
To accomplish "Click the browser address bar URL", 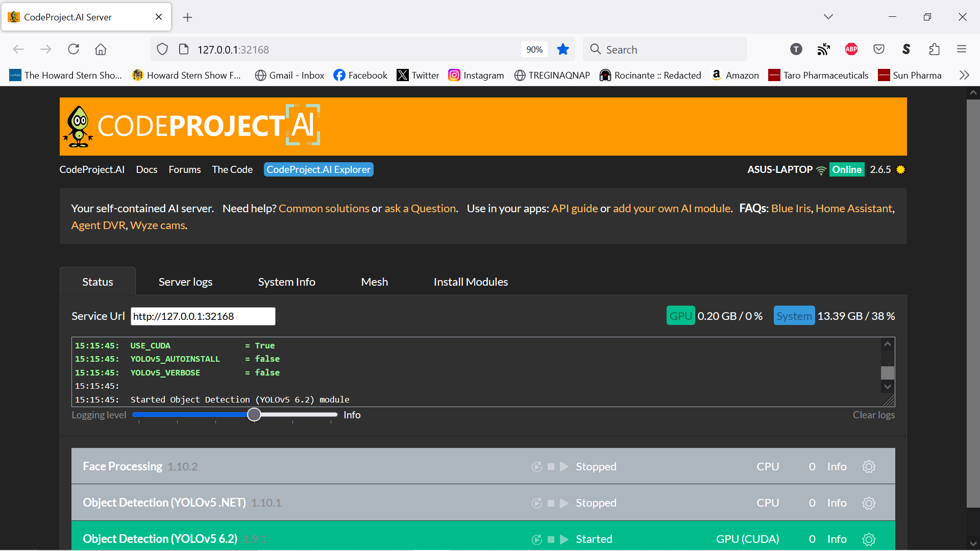I will pos(233,49).
